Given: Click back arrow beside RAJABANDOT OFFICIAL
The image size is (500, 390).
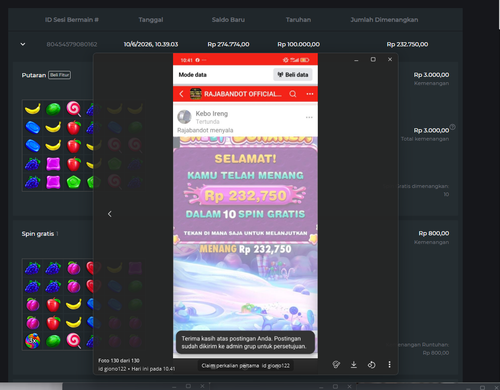Looking at the screenshot, I should [x=181, y=94].
